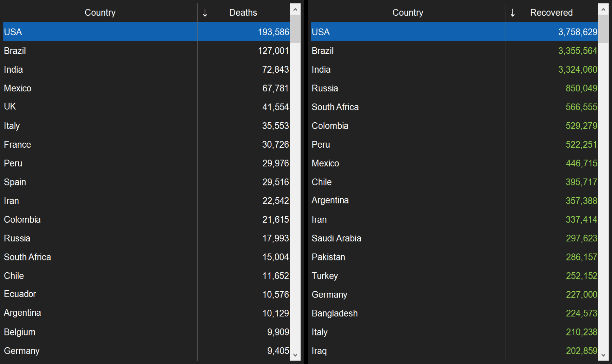The width and height of the screenshot is (612, 364).
Task: Click the sort arrow beside Recovered header
Action: point(513,13)
